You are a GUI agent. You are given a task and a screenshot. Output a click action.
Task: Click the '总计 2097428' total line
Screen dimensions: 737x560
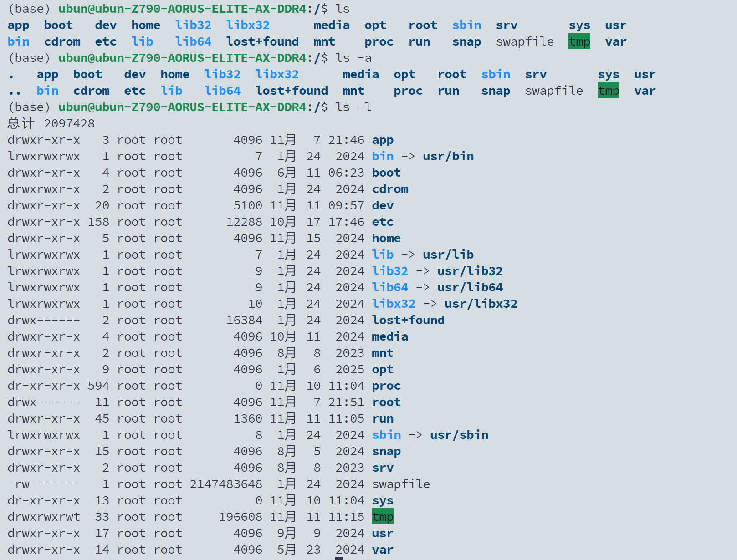(x=51, y=123)
